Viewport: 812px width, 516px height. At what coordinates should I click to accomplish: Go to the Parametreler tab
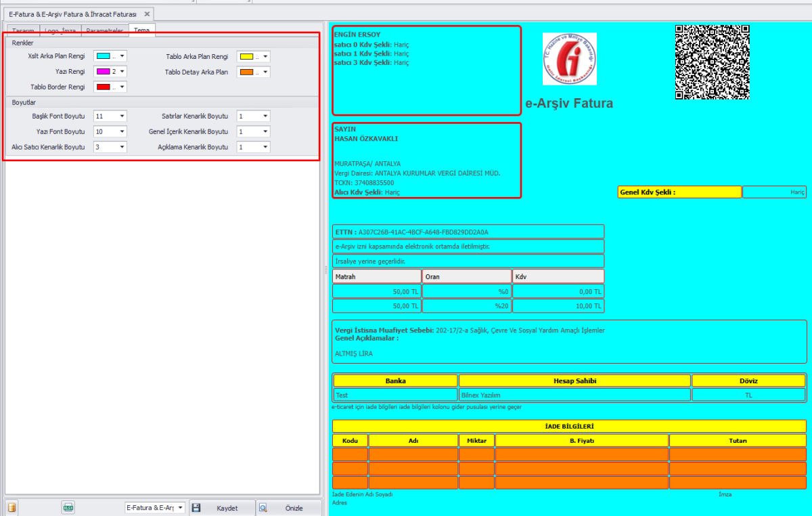pyautogui.click(x=104, y=31)
